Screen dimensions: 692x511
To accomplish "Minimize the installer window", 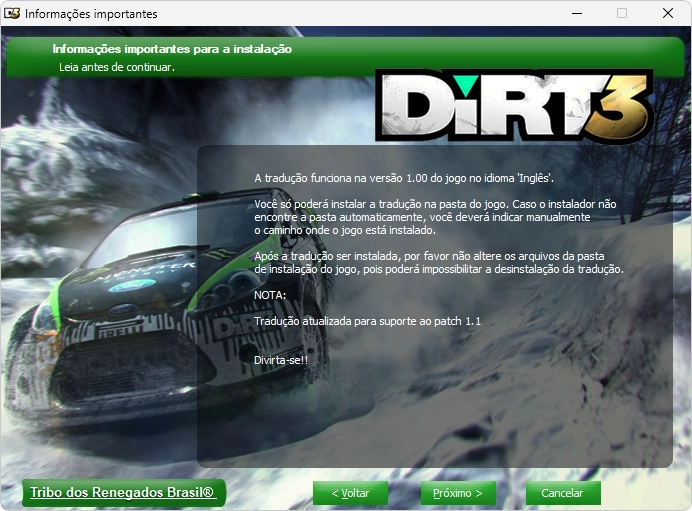I will click(x=577, y=13).
